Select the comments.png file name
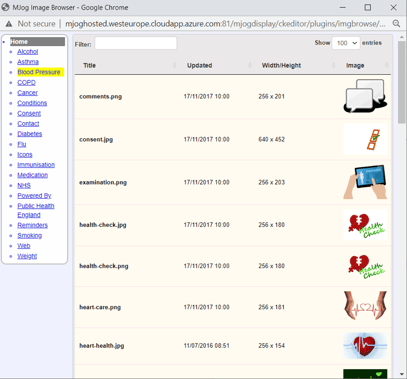This screenshot has height=379, width=407. [x=101, y=97]
